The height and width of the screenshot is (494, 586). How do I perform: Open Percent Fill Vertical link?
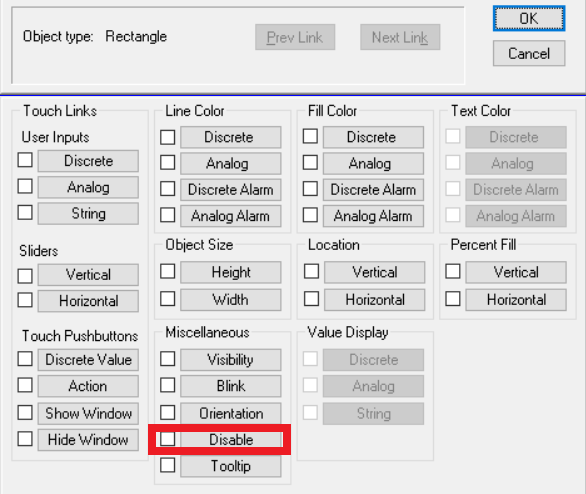coord(516,272)
